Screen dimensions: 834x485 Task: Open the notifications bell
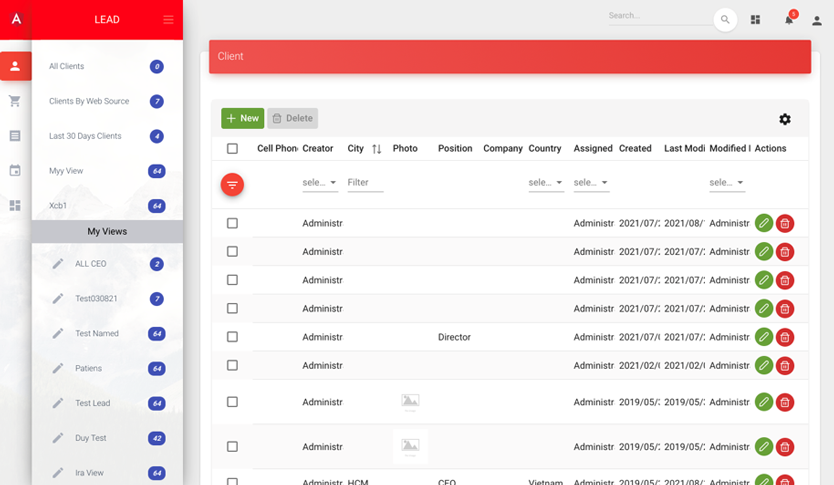click(x=788, y=20)
